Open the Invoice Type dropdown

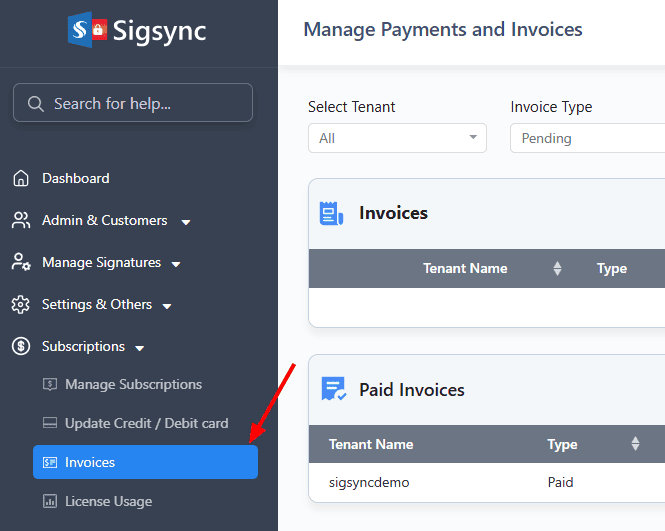tap(586, 138)
